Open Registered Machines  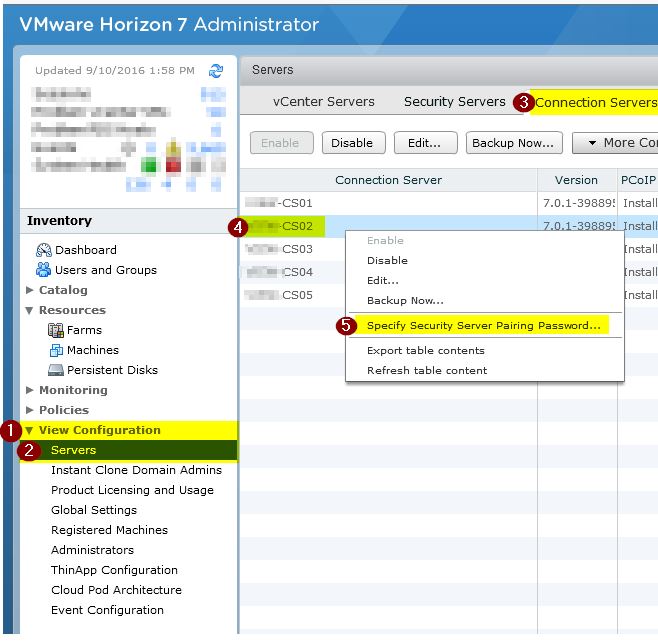point(109,530)
